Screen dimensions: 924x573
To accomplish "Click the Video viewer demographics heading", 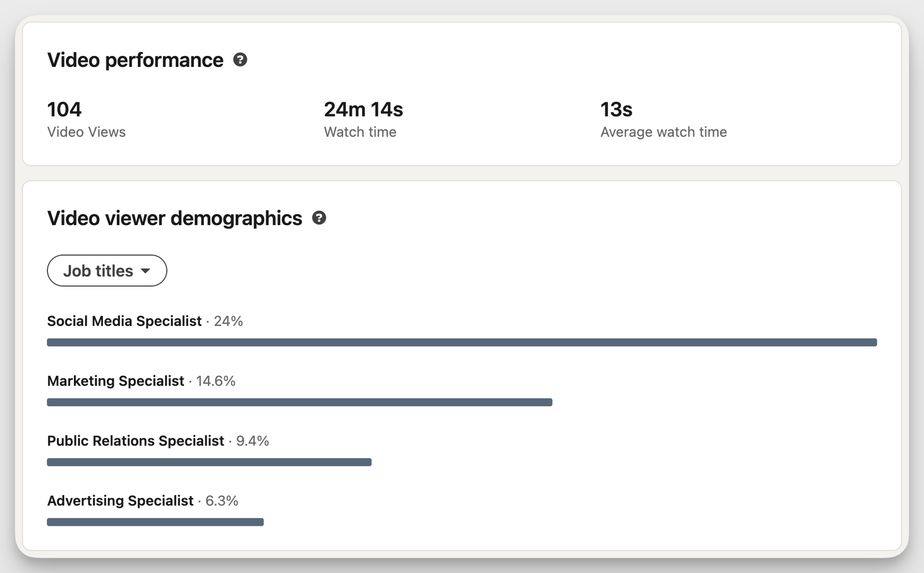I will click(174, 218).
